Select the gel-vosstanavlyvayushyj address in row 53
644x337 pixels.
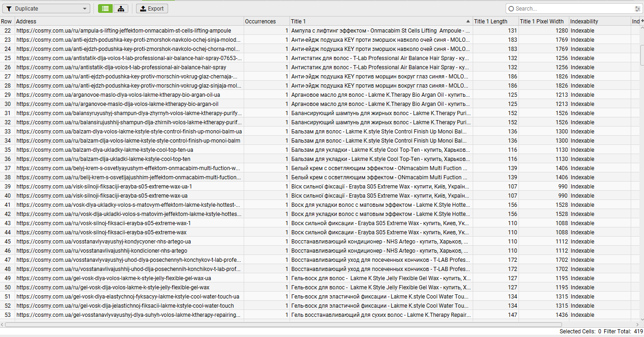(129, 315)
